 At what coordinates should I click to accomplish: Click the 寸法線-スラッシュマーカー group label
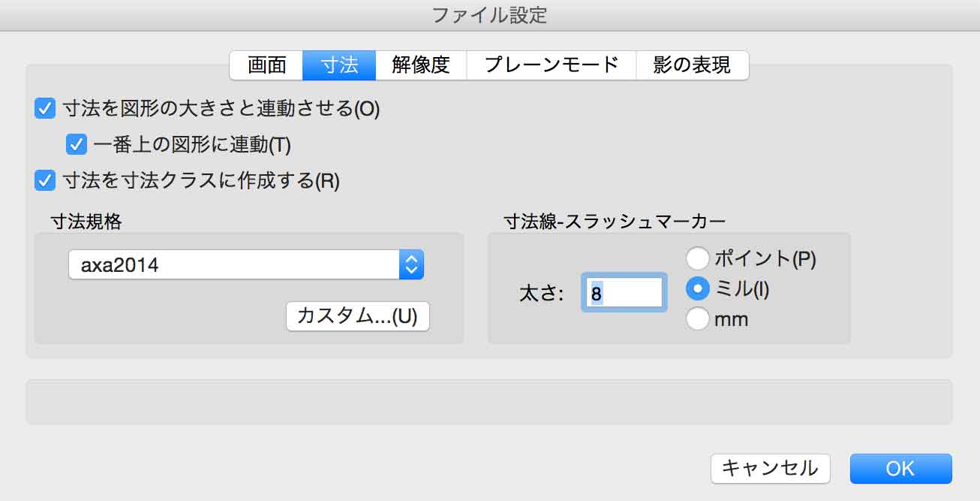615,222
